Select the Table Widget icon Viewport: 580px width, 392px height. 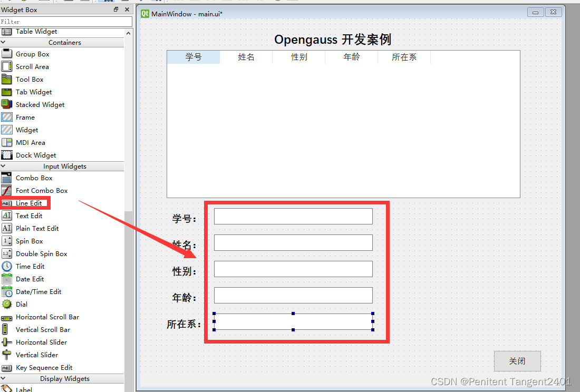(x=7, y=32)
